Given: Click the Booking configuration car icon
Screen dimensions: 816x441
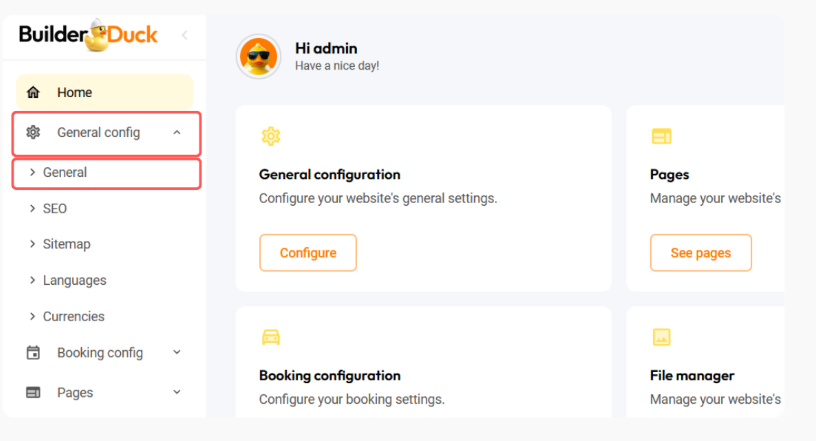Looking at the screenshot, I should 270,337.
